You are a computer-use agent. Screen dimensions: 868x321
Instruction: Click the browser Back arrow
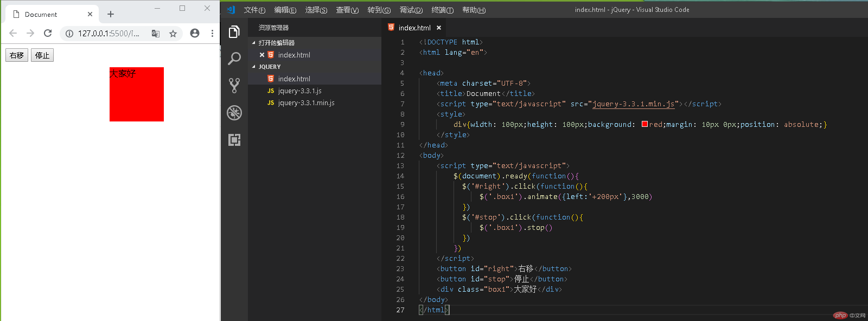pyautogui.click(x=13, y=33)
